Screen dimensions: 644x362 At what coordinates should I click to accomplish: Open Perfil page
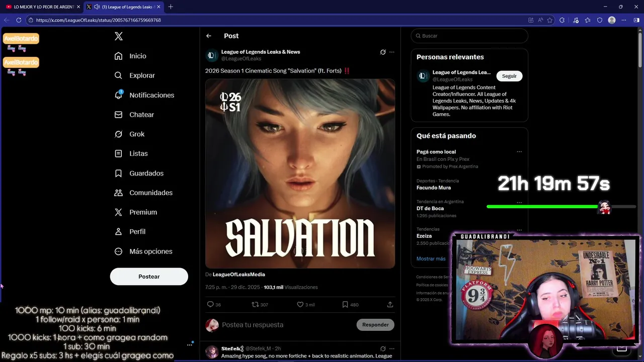(130, 232)
